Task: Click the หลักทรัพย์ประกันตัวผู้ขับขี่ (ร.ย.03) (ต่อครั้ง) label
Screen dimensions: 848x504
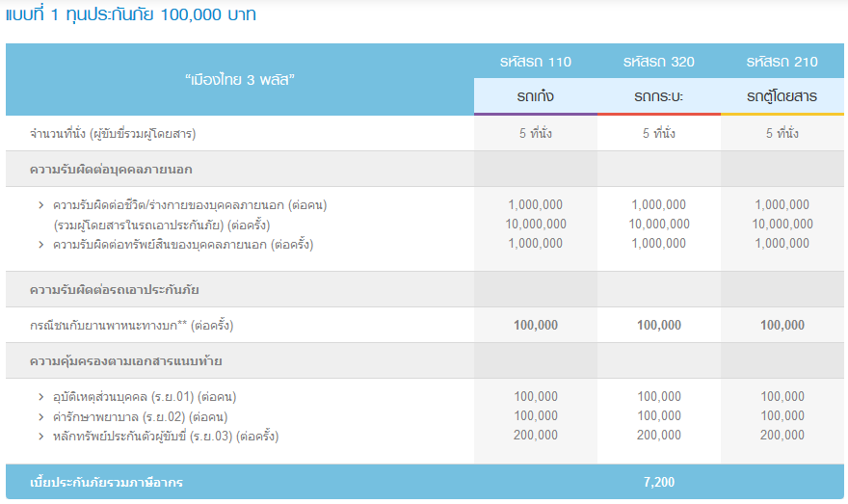Action: [x=166, y=436]
